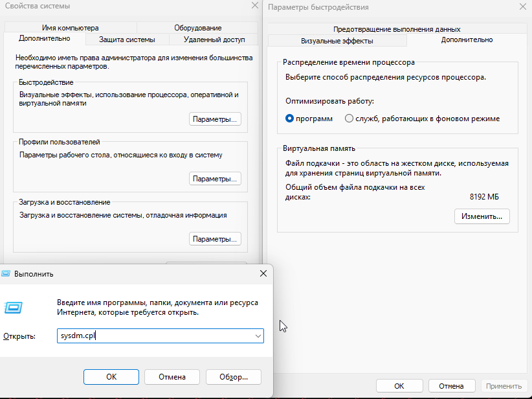Expand the Открыть combo box dropdown arrow

tap(258, 336)
